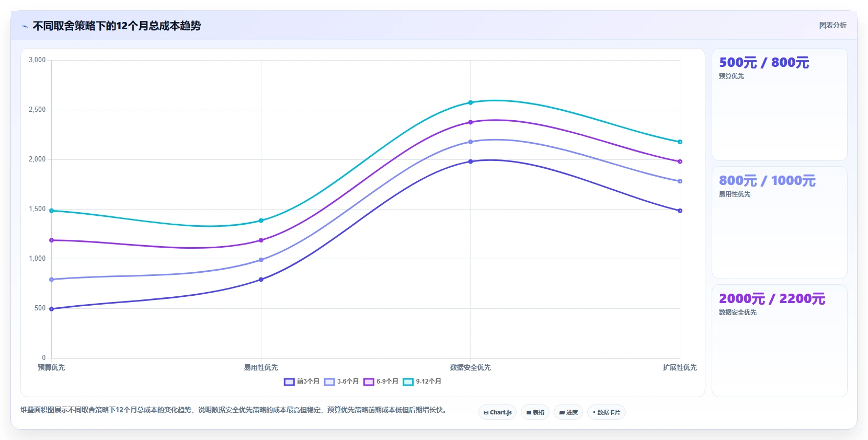Click the 数据安全优先 x-axis label

point(471,367)
